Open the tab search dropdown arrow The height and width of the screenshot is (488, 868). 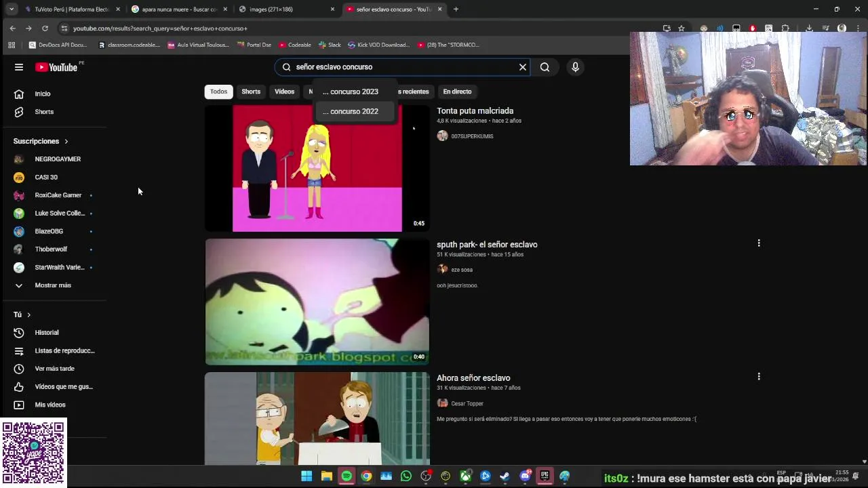point(12,9)
